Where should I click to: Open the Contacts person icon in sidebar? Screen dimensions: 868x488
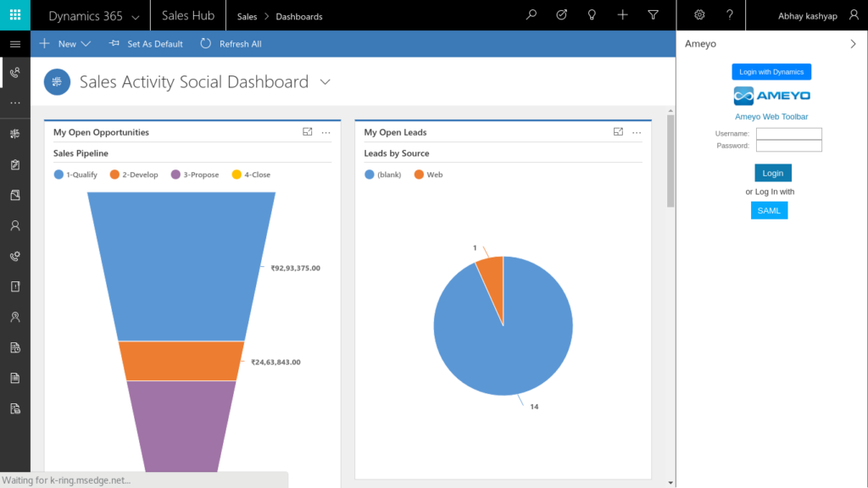click(x=15, y=225)
